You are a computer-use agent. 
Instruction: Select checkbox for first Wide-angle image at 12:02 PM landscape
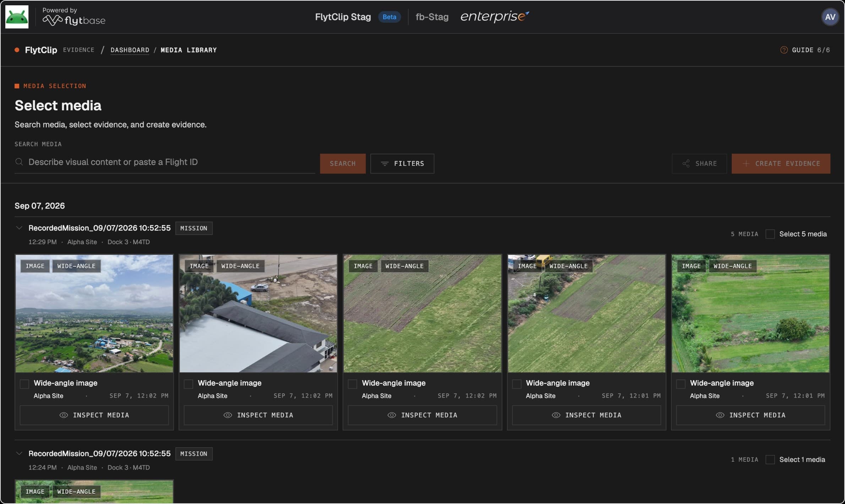[24, 384]
